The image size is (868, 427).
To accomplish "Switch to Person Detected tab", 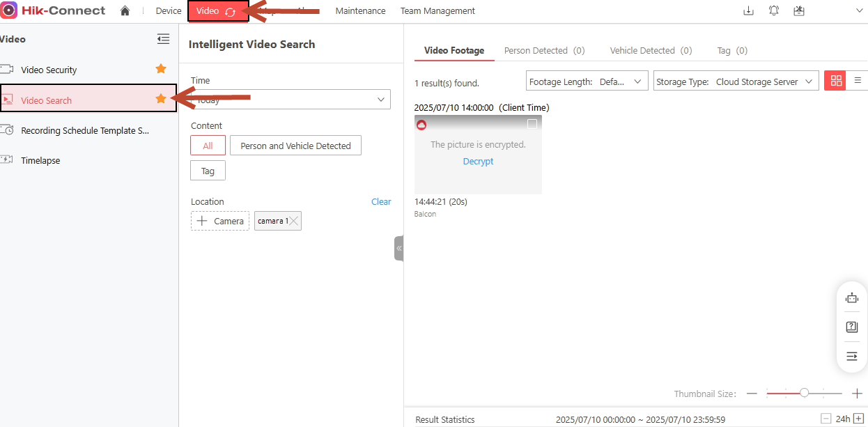I will click(544, 50).
